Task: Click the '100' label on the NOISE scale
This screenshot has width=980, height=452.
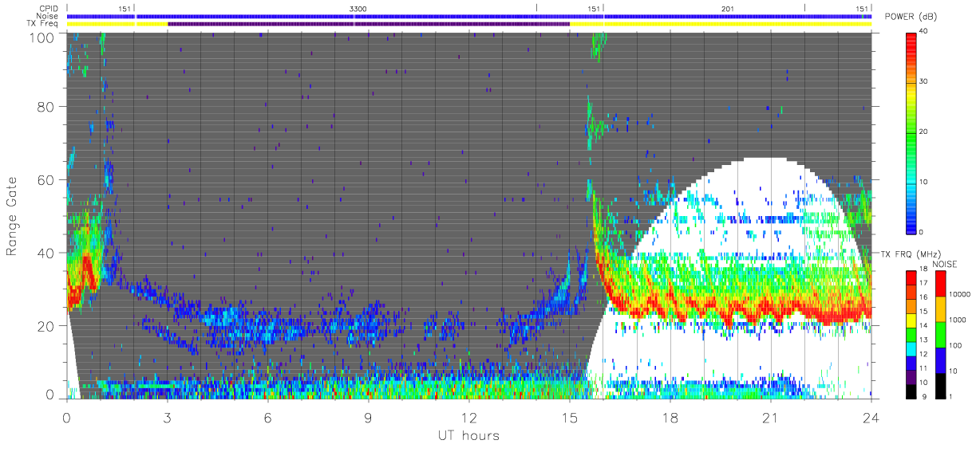Action: (956, 346)
